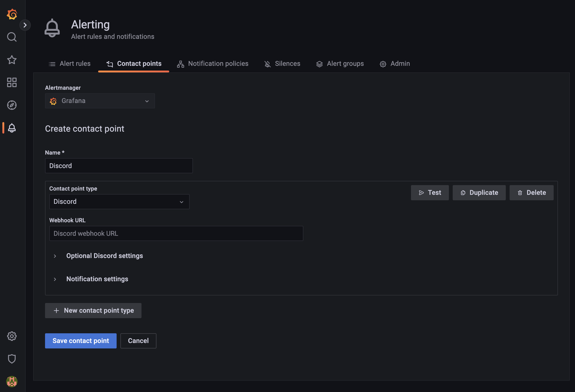Expand Notification settings section
Screen dimensions: 575x392
tap(97, 279)
